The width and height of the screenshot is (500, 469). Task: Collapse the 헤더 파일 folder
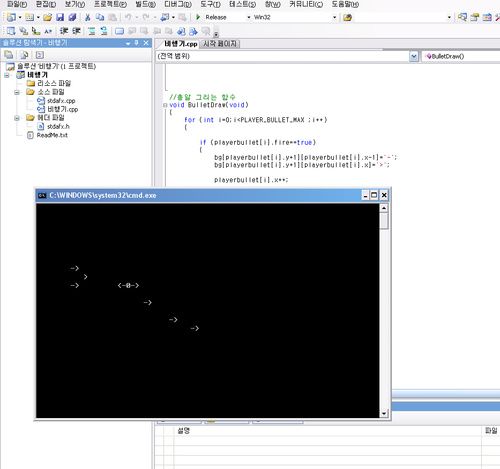pos(17,118)
